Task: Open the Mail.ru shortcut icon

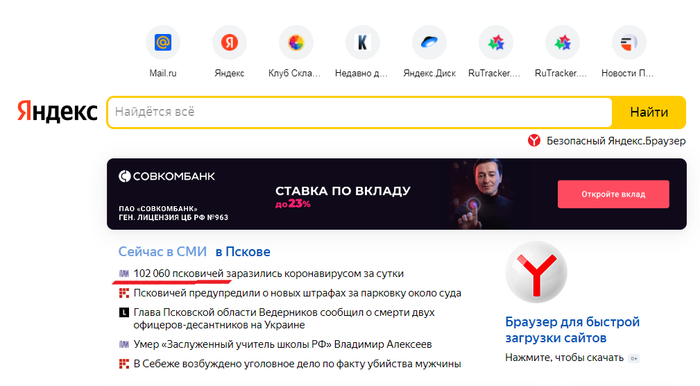Action: (x=163, y=43)
